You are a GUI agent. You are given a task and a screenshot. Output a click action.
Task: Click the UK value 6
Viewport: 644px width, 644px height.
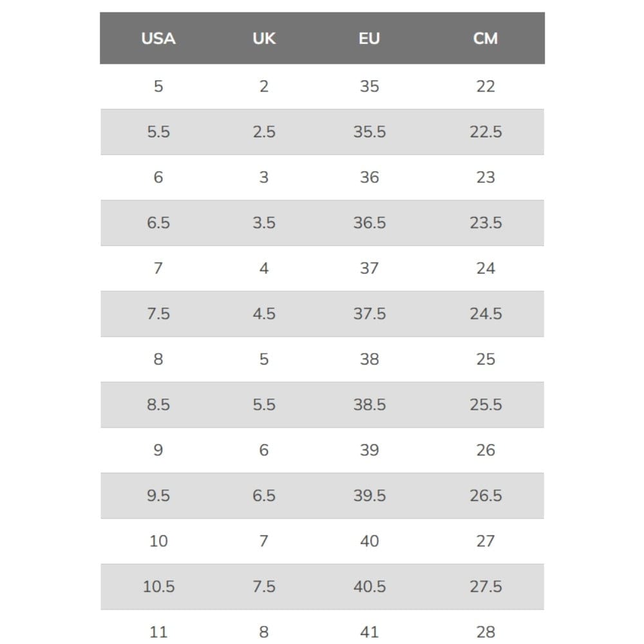(x=264, y=450)
